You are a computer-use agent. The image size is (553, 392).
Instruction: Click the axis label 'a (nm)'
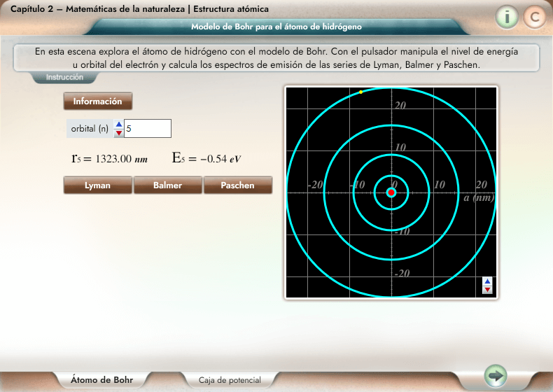tap(479, 197)
